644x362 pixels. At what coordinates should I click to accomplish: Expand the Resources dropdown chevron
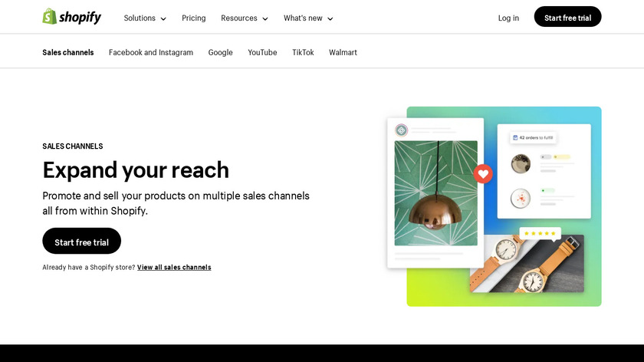pos(265,19)
